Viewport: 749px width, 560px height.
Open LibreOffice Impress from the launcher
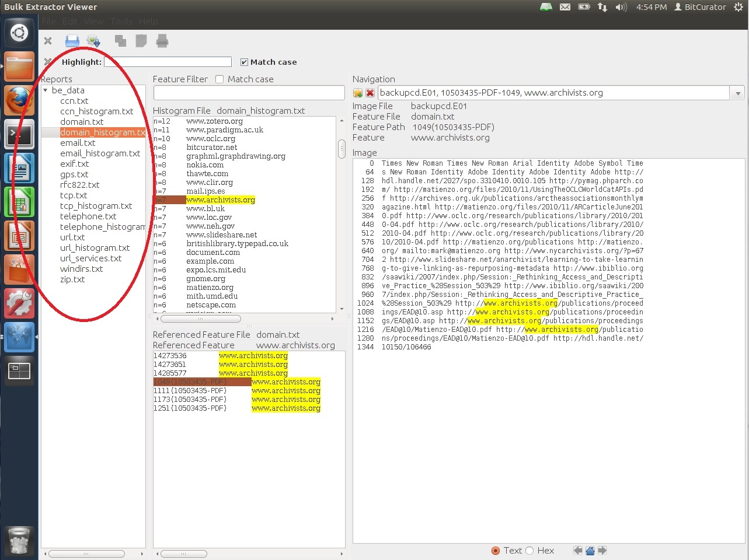point(19,236)
